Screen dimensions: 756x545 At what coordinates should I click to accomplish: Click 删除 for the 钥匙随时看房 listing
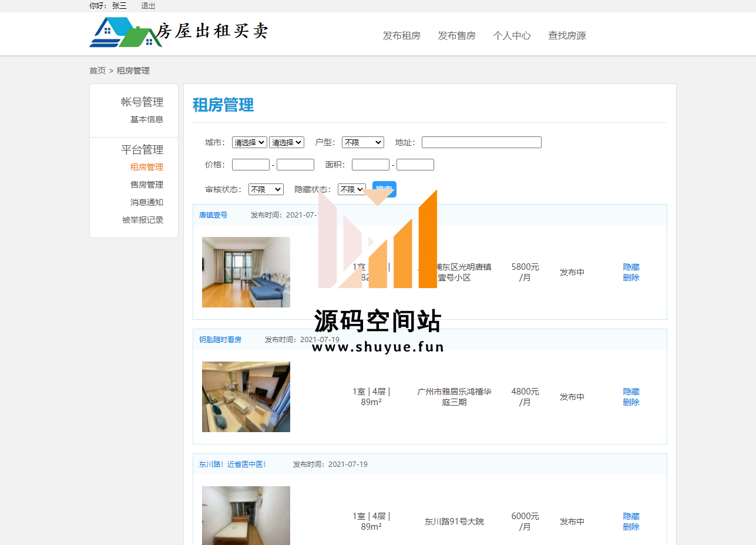tap(631, 402)
